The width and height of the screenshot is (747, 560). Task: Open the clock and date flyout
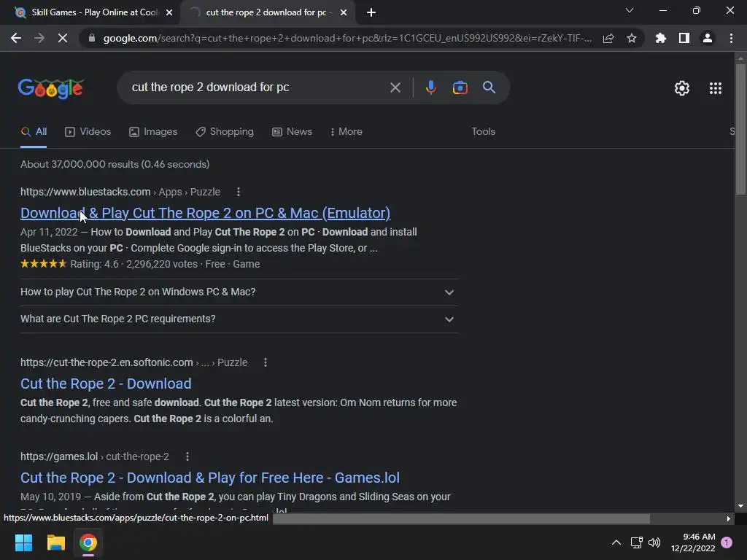click(x=693, y=542)
